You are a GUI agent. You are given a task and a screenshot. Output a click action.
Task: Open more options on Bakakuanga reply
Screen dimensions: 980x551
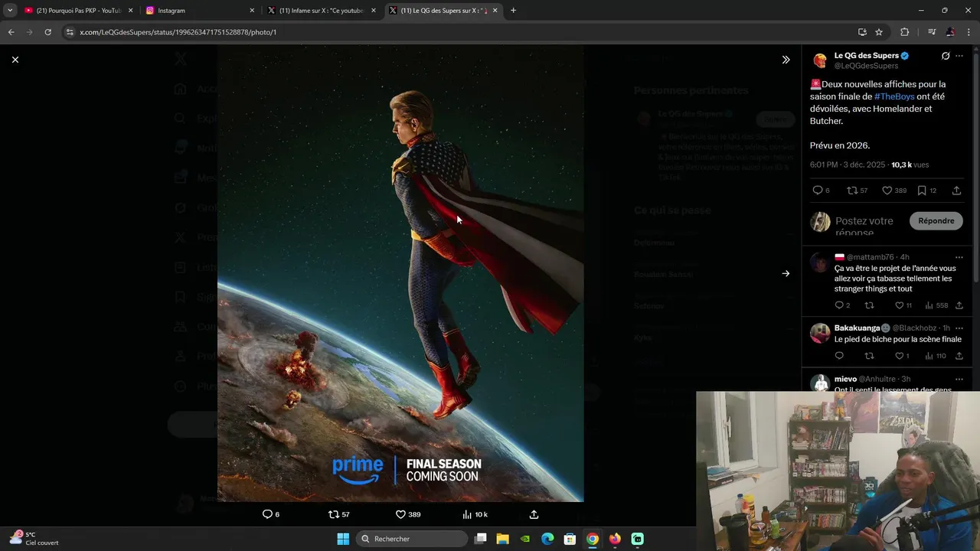(x=959, y=328)
